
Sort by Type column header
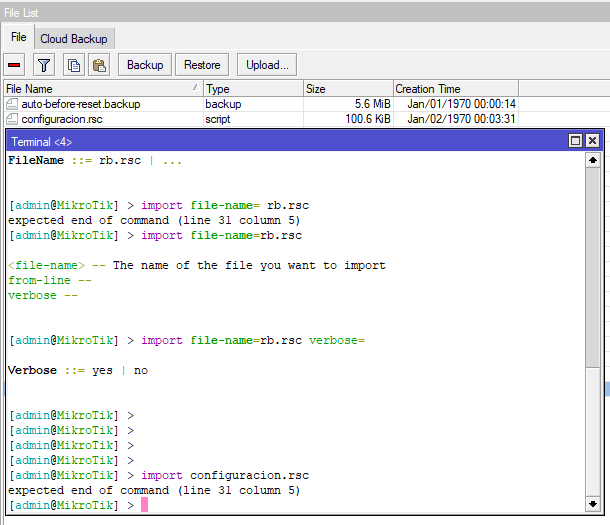253,89
